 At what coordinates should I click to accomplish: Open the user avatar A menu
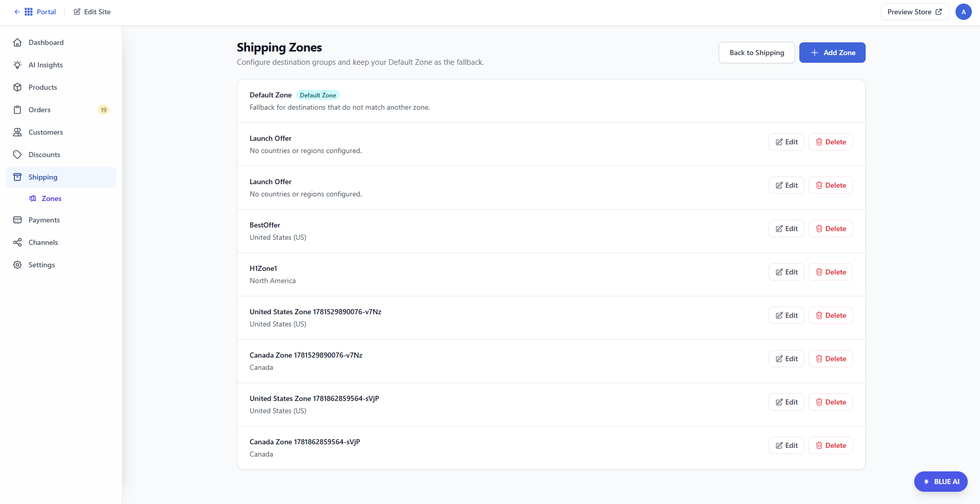(x=964, y=12)
